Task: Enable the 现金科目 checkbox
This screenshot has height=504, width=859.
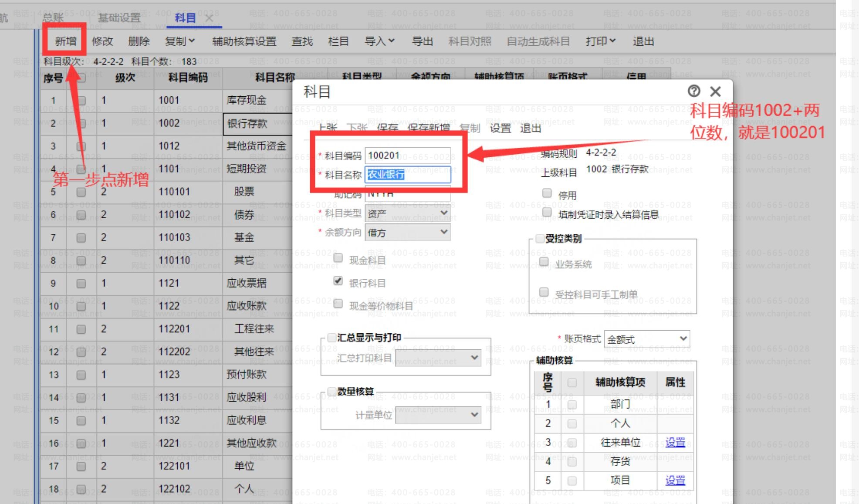Action: [x=338, y=258]
